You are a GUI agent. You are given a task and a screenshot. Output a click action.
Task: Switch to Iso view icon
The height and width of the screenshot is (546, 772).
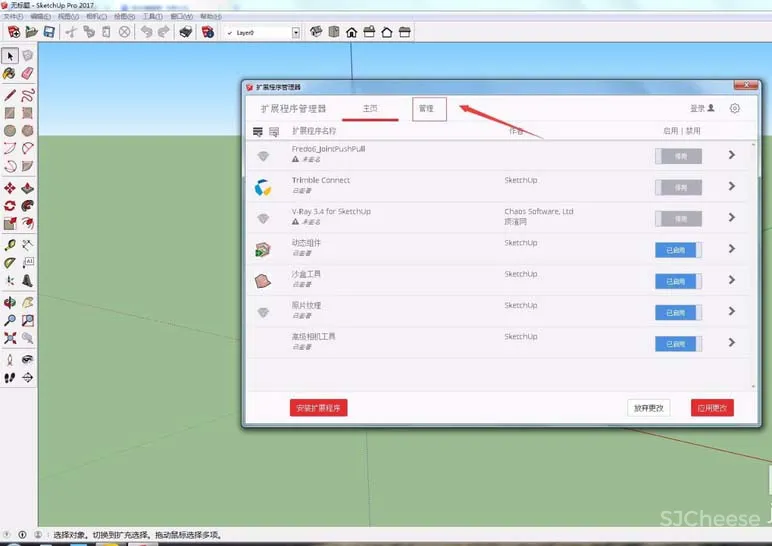[316, 32]
